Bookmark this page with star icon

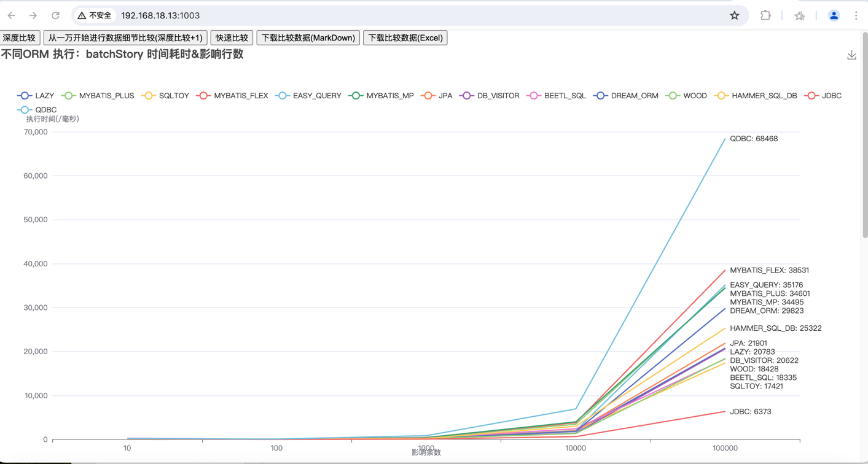coord(735,15)
